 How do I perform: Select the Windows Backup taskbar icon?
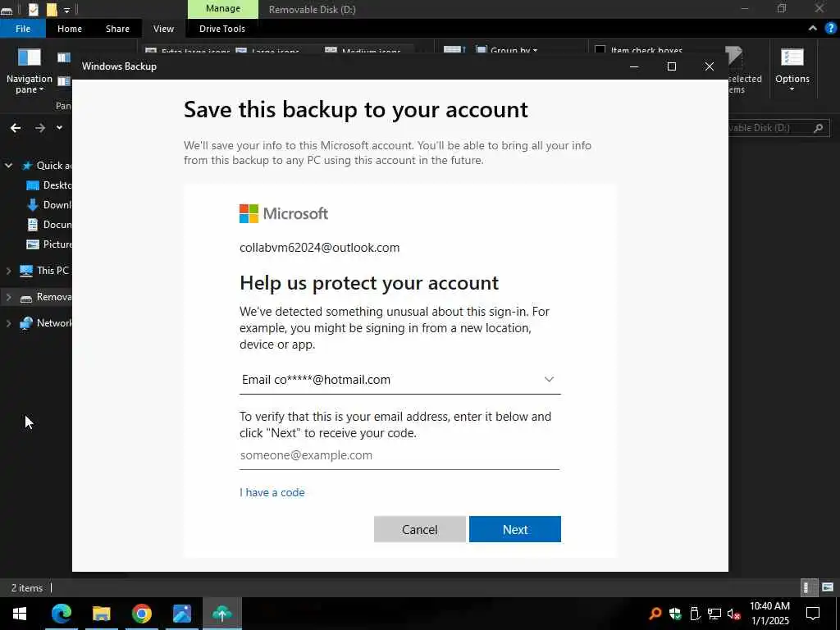click(221, 613)
